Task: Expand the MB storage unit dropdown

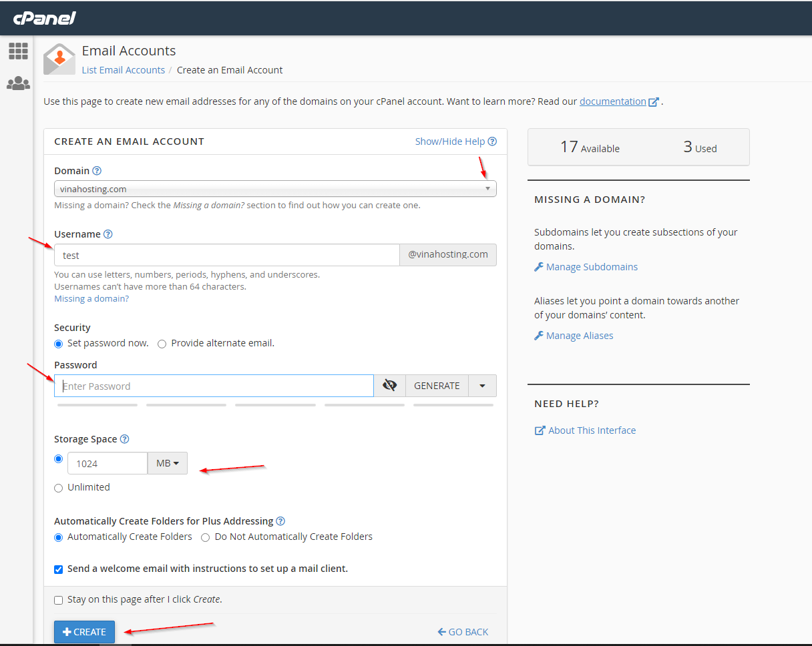Action: [167, 463]
